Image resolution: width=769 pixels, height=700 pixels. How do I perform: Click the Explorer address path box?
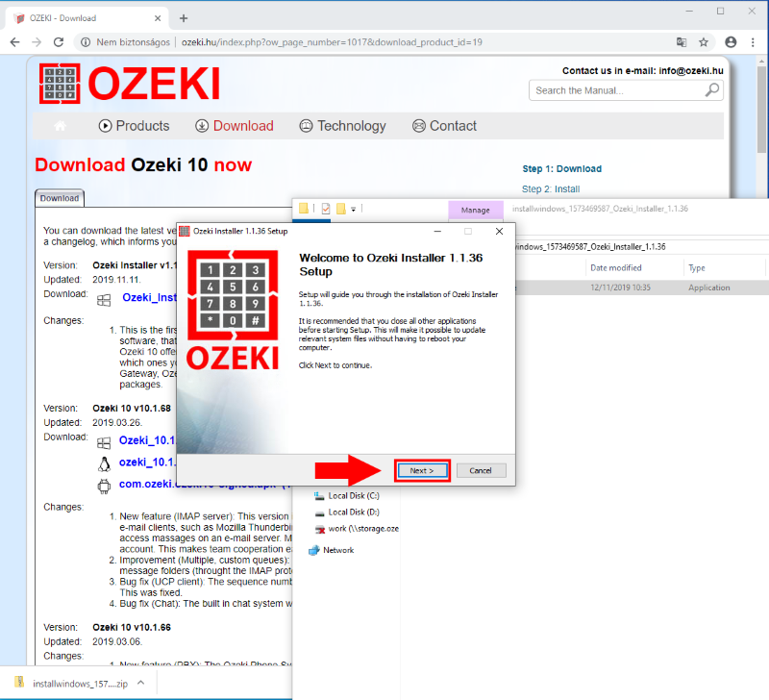point(640,247)
